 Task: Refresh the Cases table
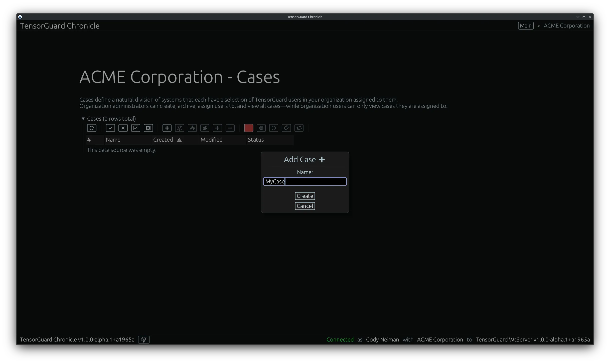tap(91, 128)
